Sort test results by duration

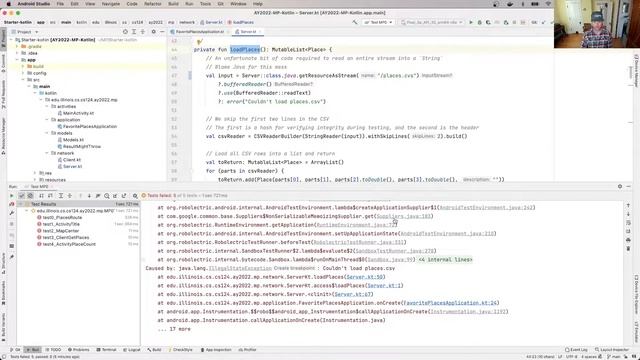pos(50,196)
